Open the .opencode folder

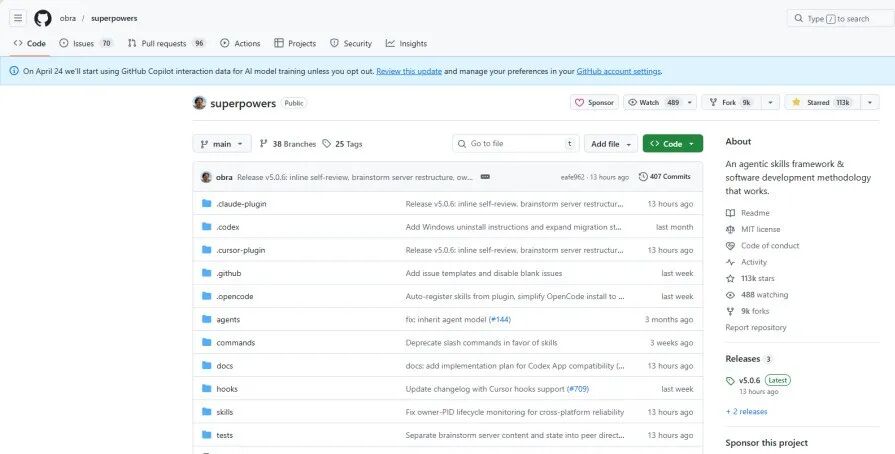click(x=235, y=296)
